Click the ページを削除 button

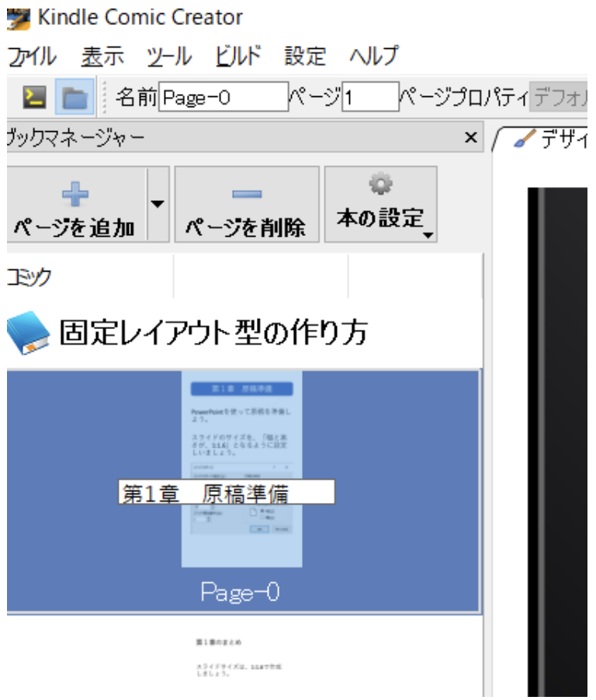point(247,204)
